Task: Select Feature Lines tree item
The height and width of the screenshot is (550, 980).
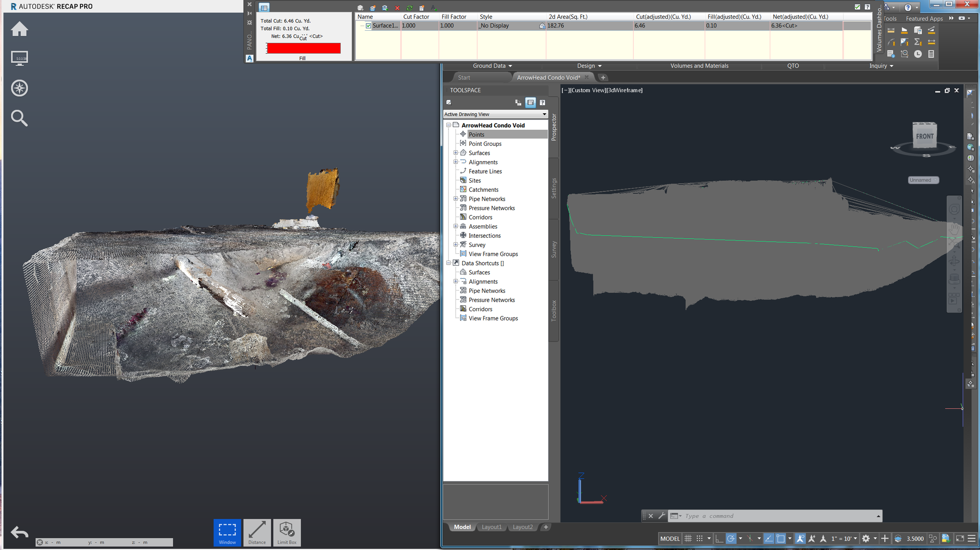Action: coord(485,171)
